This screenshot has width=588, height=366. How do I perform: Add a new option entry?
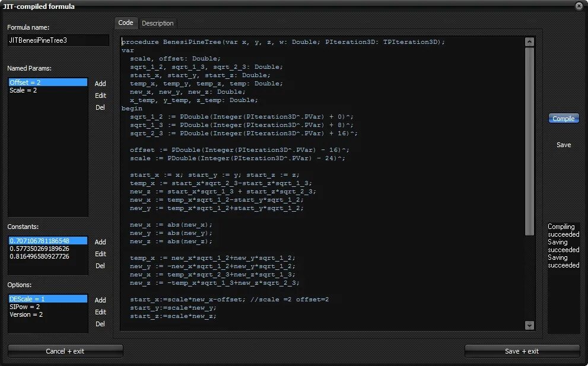click(x=100, y=300)
